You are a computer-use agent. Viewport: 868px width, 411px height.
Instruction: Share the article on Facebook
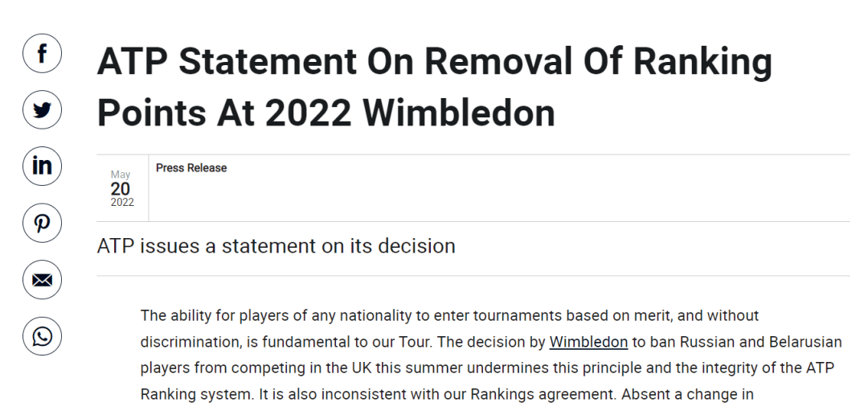(x=42, y=53)
